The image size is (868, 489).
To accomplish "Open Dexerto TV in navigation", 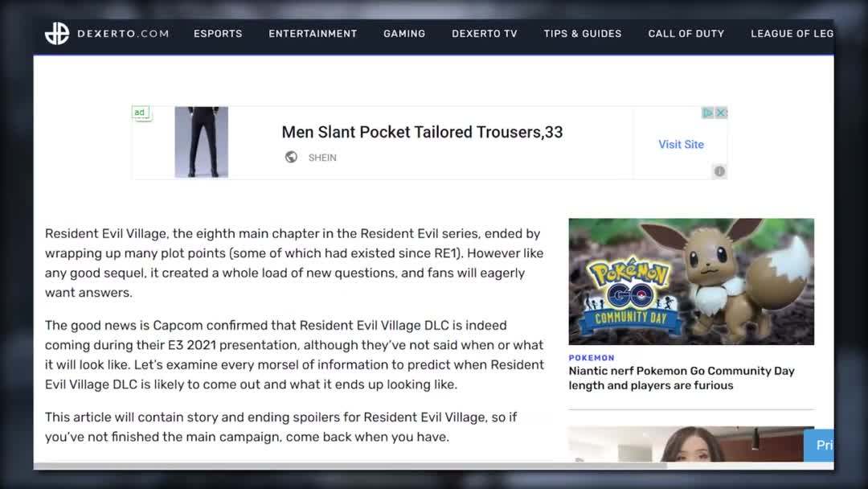I will pyautogui.click(x=485, y=34).
